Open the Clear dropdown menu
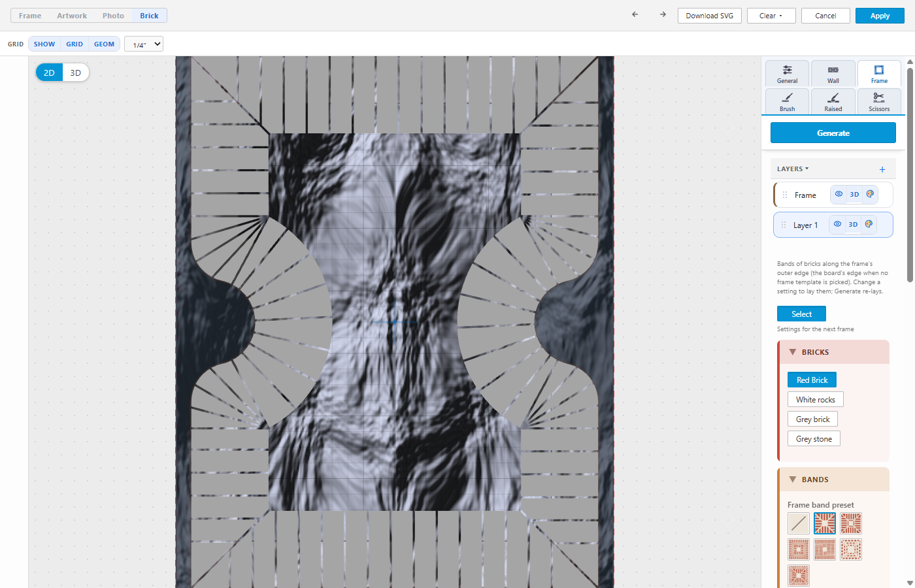 tap(771, 16)
